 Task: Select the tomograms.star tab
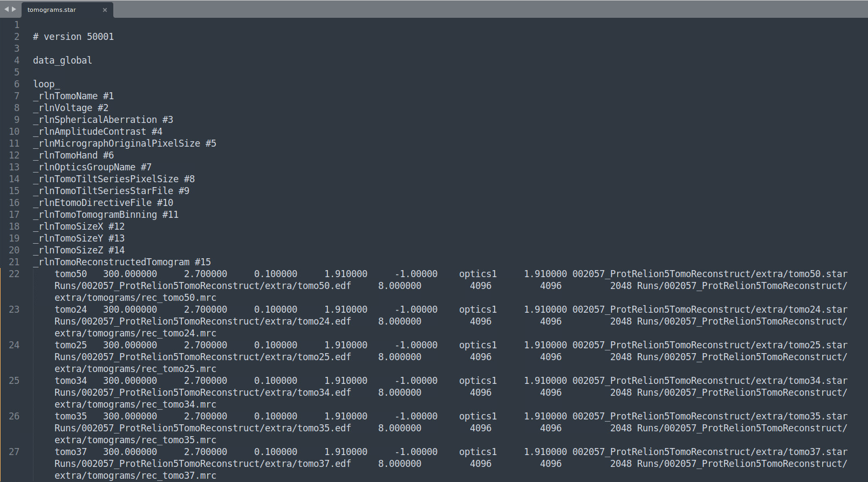(67, 10)
